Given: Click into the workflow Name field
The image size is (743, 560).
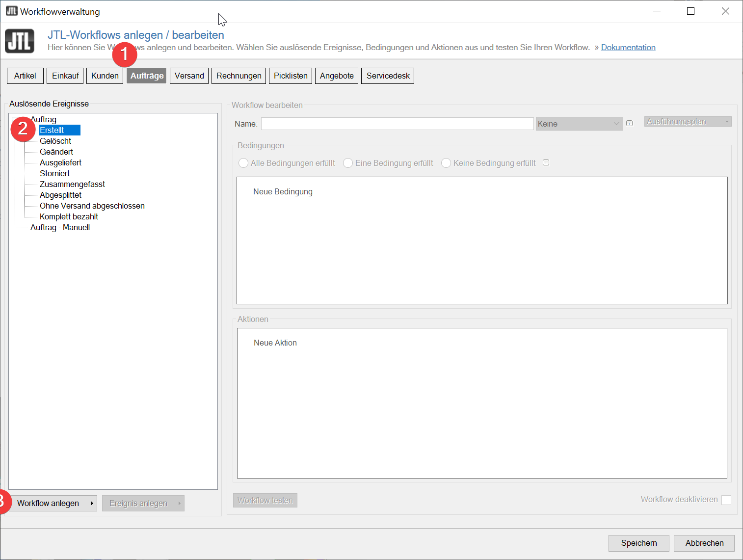Looking at the screenshot, I should (397, 124).
